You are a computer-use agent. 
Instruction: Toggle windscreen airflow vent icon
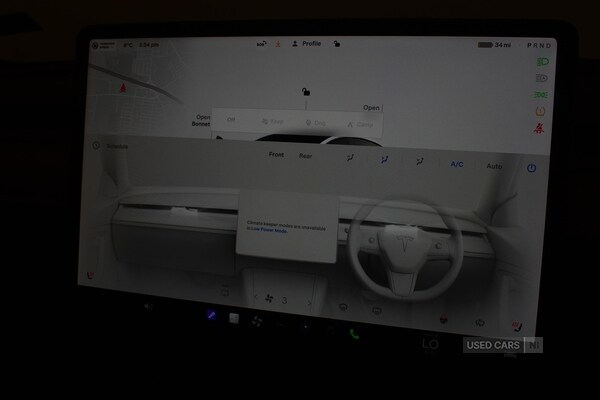(350, 158)
